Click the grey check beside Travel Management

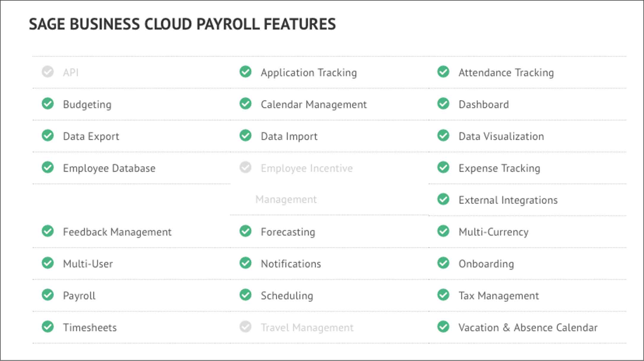[x=245, y=327]
